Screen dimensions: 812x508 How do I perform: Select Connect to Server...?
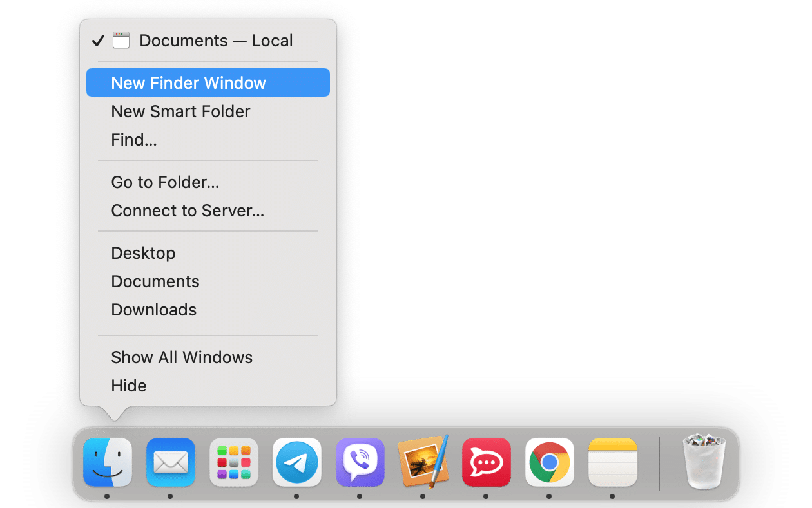(x=188, y=211)
